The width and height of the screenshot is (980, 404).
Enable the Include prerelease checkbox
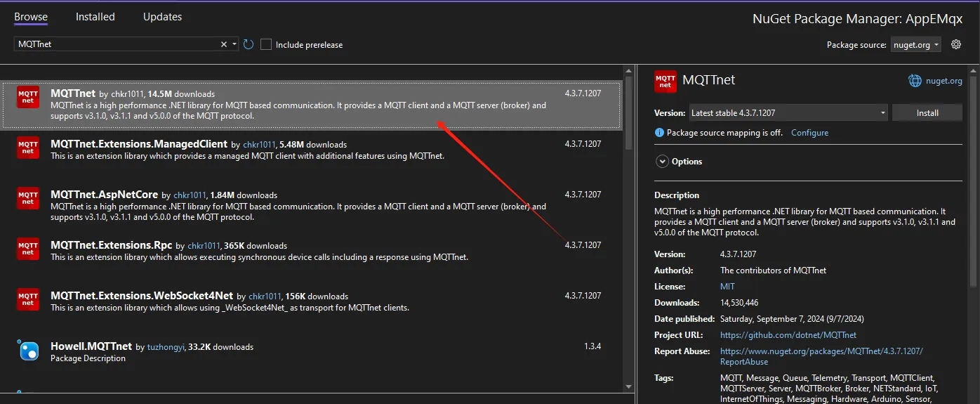pyautogui.click(x=266, y=44)
